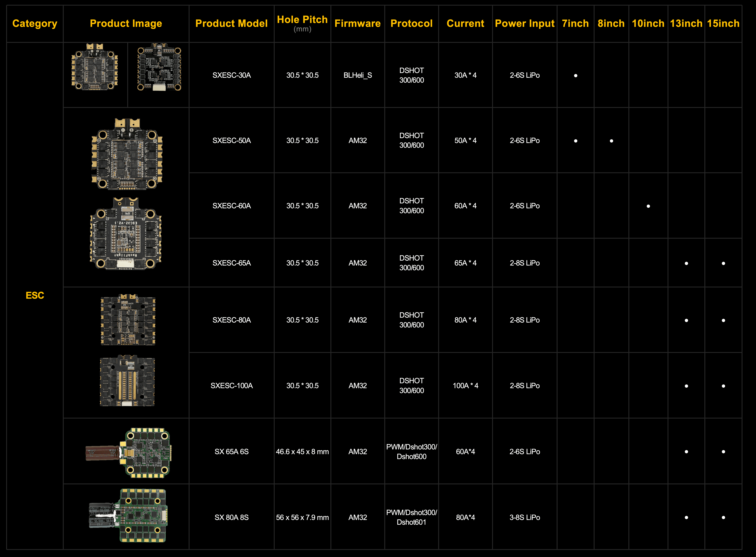This screenshot has height=557, width=756.
Task: Click the 10inch column header
Action: point(648,23)
